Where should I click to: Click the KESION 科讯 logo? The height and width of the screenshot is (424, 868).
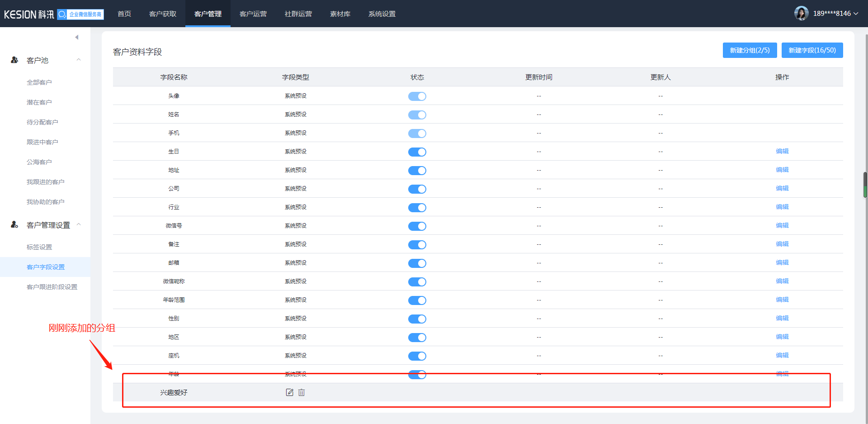pos(29,14)
